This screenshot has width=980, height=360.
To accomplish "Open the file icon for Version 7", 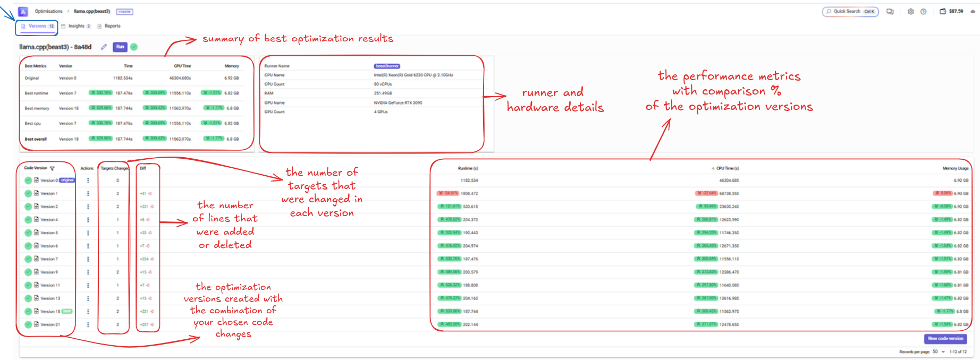I will (37, 259).
